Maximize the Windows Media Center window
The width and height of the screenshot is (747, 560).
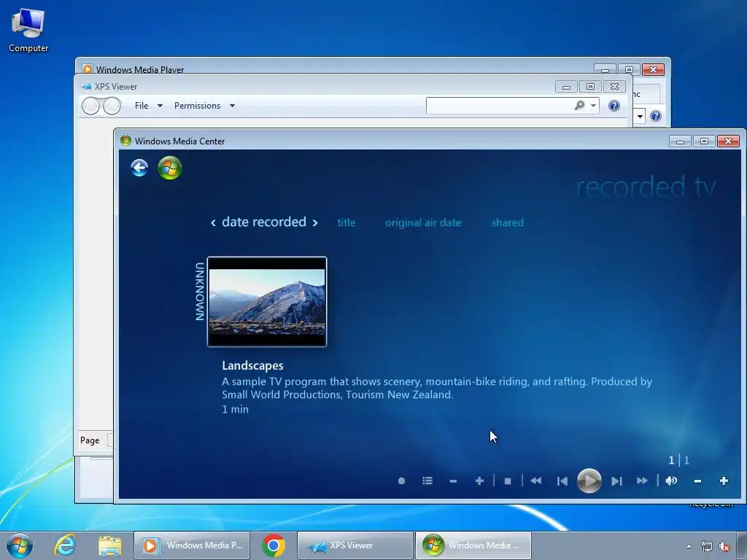(x=704, y=141)
